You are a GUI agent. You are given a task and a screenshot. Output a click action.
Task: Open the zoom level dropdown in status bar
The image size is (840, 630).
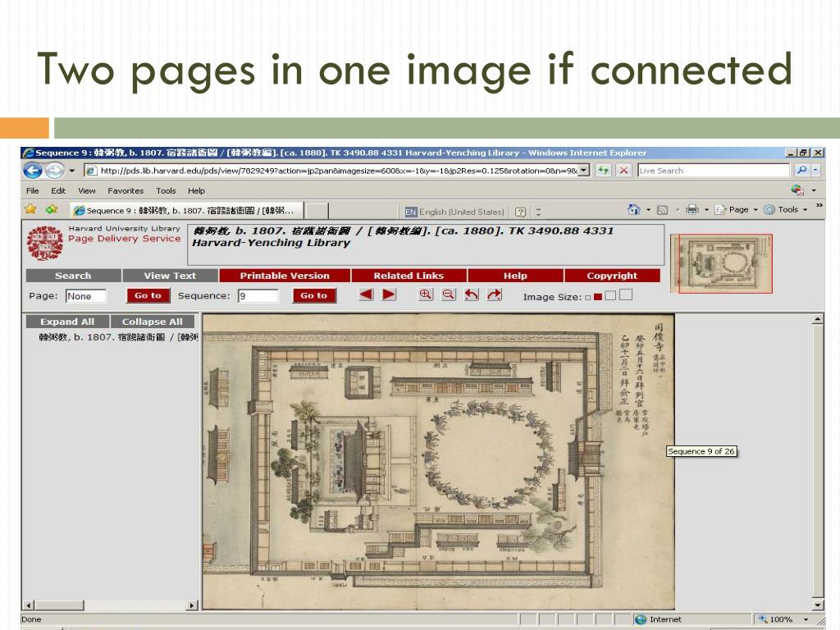coord(806,619)
